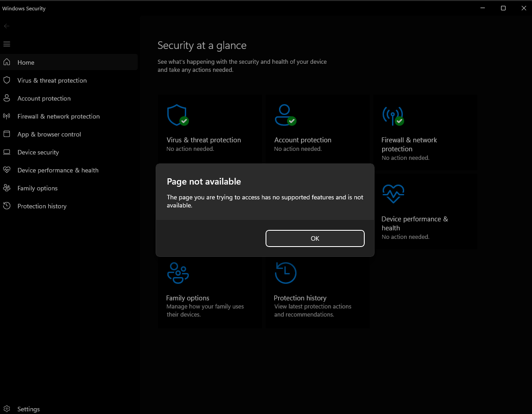Click the Home house icon in sidebar
The width and height of the screenshot is (532, 414).
click(7, 62)
